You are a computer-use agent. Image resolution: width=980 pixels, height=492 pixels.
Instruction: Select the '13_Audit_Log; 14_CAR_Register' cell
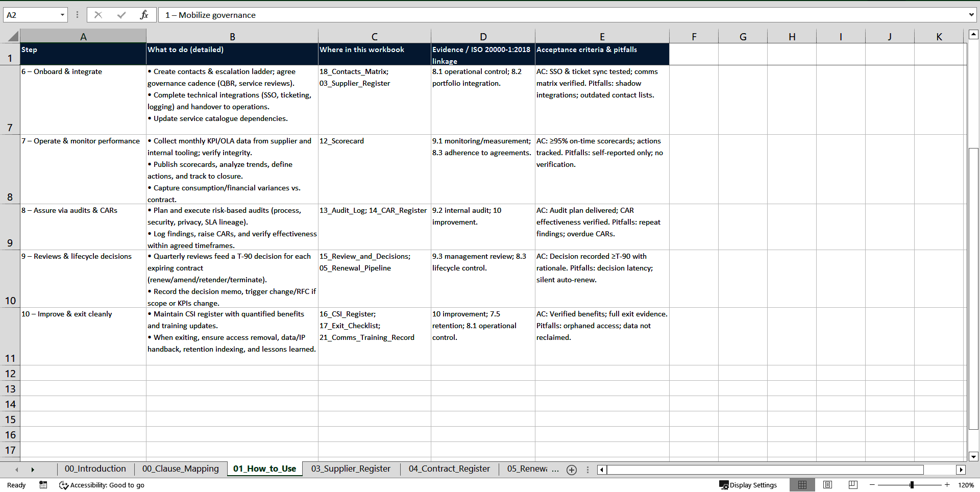(x=375, y=227)
